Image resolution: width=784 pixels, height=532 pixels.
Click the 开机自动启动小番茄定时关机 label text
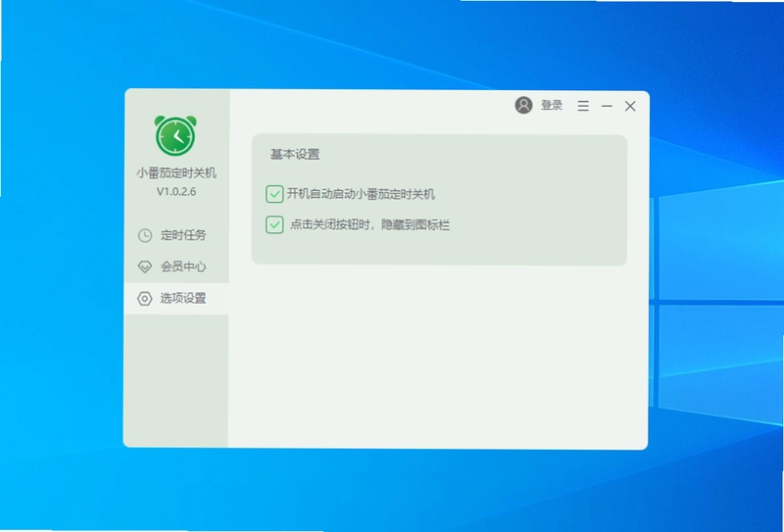[361, 194]
